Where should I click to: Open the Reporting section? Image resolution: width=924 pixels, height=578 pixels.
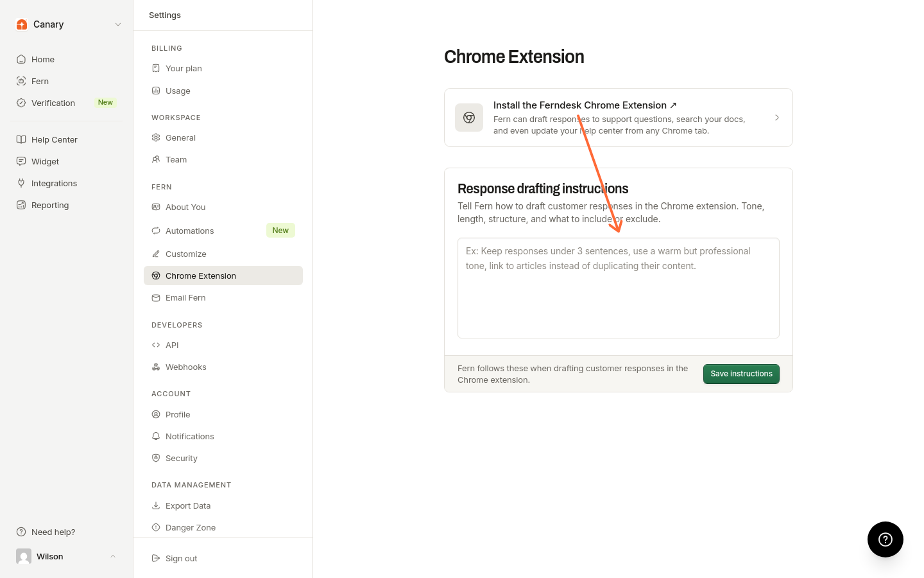pyautogui.click(x=66, y=205)
